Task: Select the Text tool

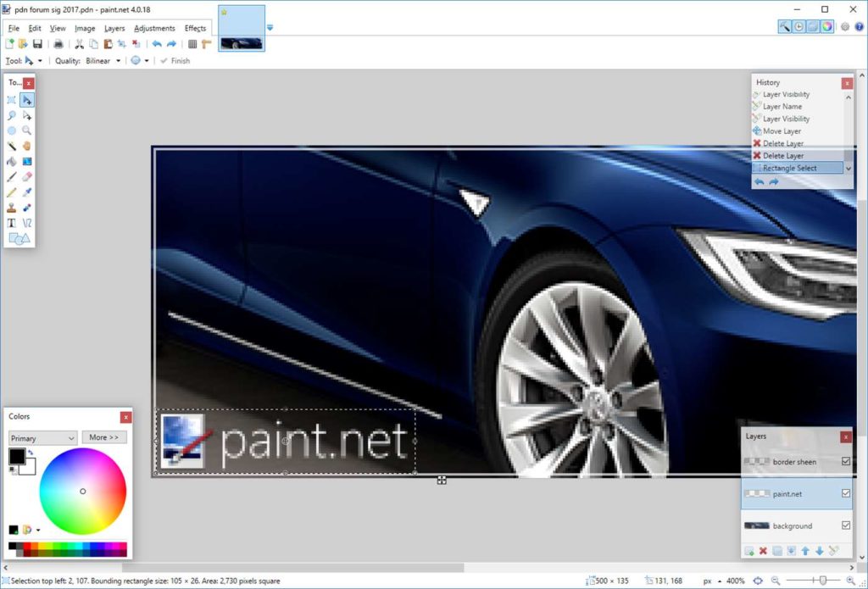Action: click(11, 222)
